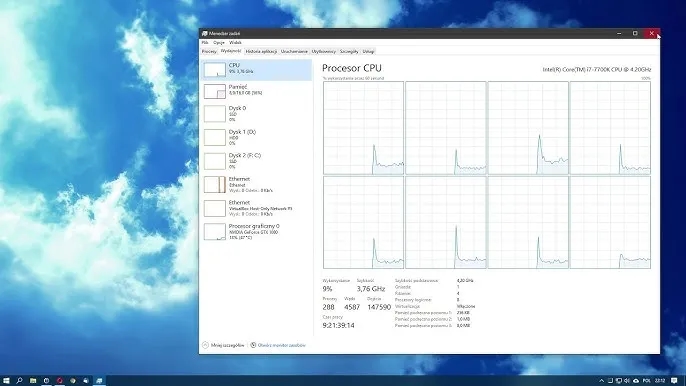
Task: Open the Opcje menu
Action: click(x=219, y=43)
